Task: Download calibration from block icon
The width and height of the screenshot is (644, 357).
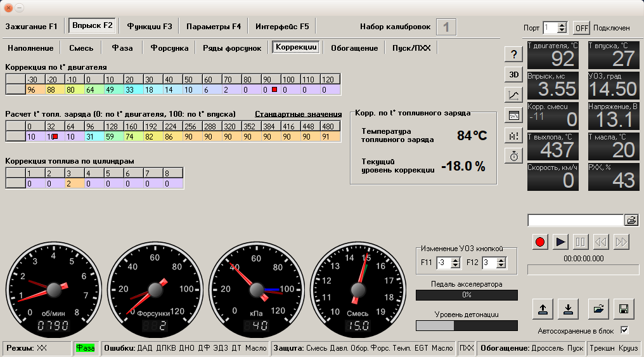Action: coord(568,309)
